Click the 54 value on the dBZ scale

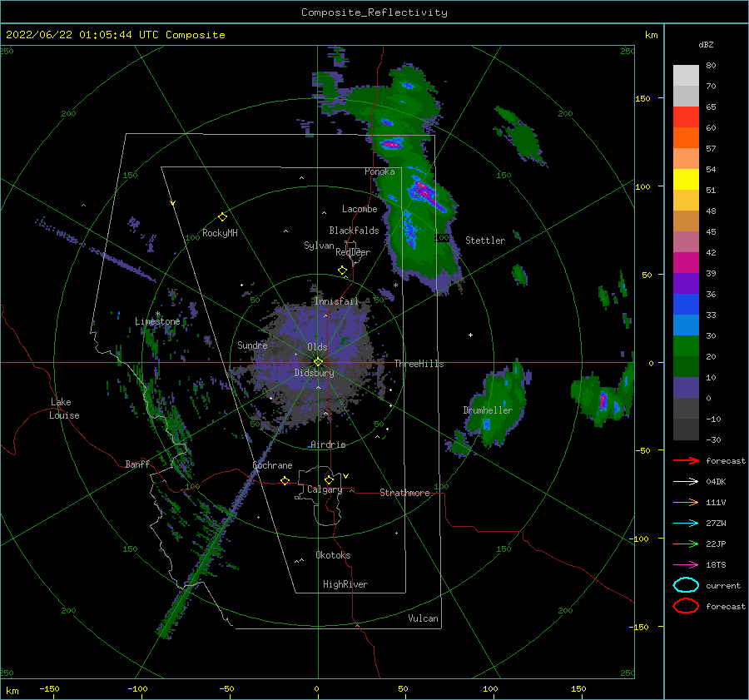(x=712, y=169)
